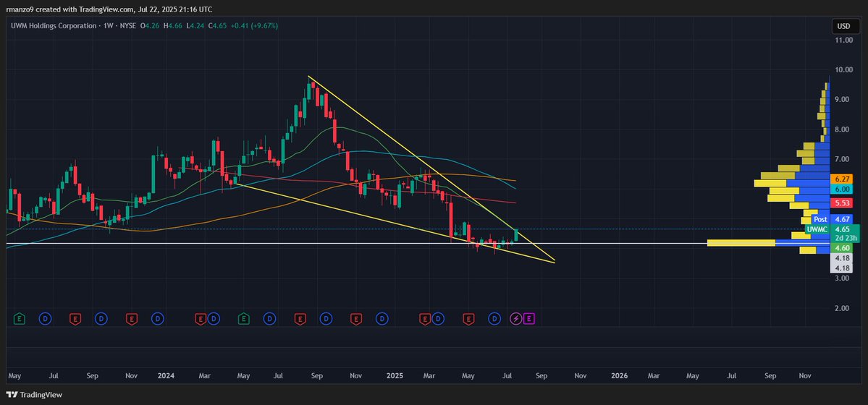This screenshot has width=868, height=405.
Task: Click the 11.00 price scale label
Action: pyautogui.click(x=843, y=40)
